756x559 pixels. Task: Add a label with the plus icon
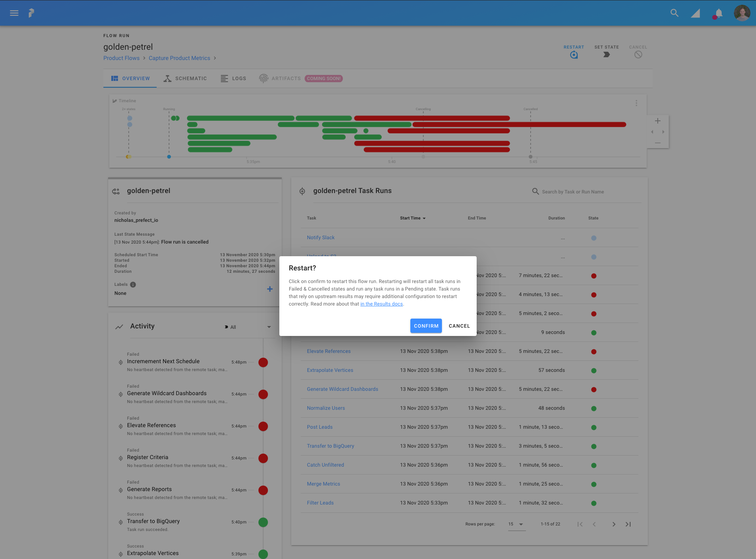270,289
